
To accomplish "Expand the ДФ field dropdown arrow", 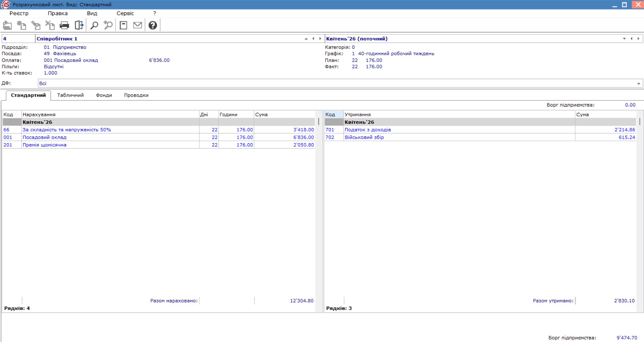I will click(638, 83).
